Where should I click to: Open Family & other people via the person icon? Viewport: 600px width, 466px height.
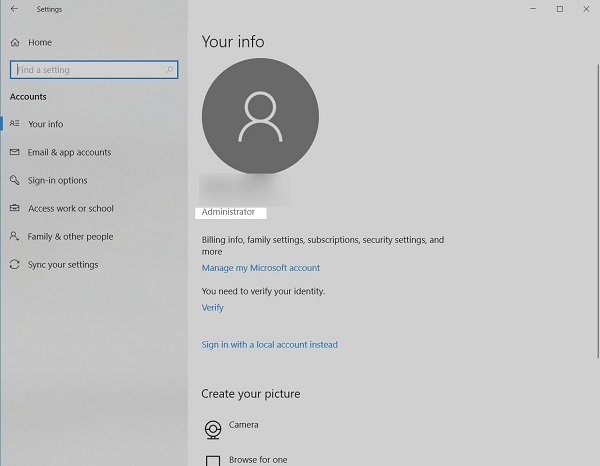15,237
